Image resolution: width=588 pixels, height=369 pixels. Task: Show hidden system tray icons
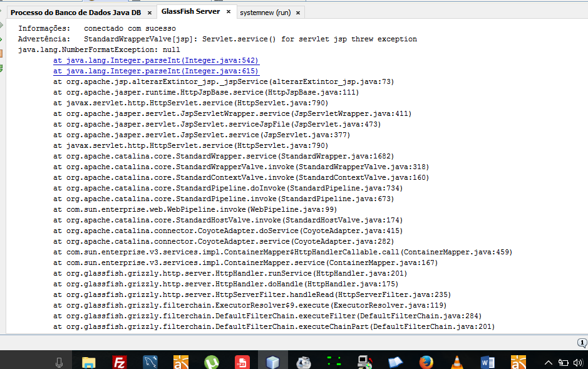click(549, 363)
